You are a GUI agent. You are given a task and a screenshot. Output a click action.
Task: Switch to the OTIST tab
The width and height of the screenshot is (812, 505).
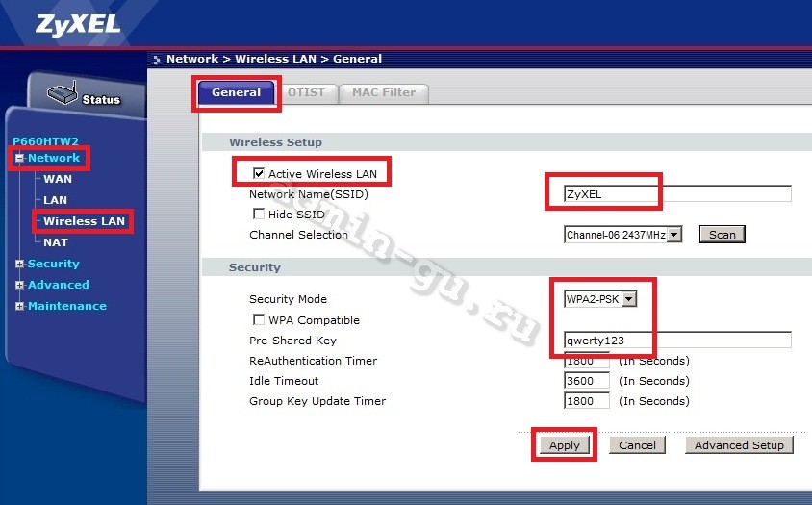pos(306,93)
